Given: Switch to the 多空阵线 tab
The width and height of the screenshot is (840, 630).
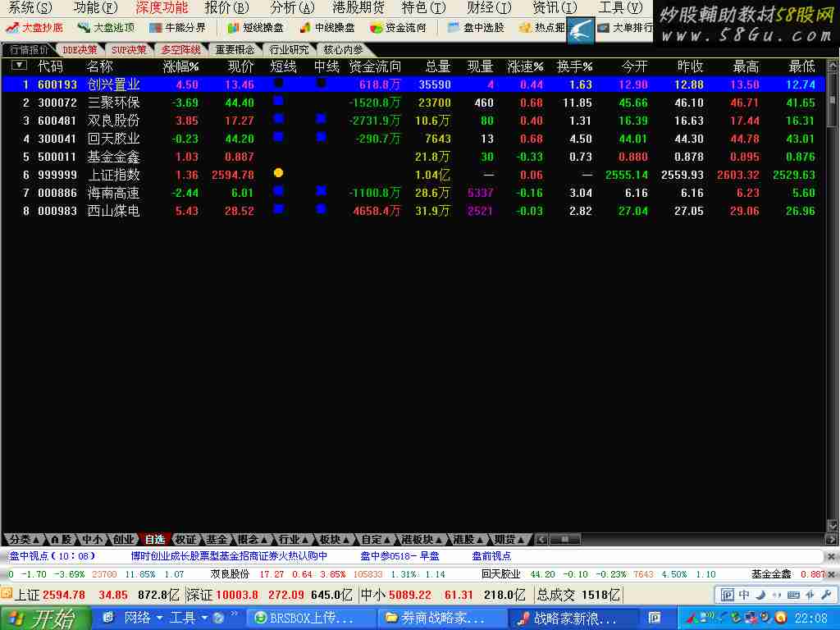Looking at the screenshot, I should click(181, 49).
